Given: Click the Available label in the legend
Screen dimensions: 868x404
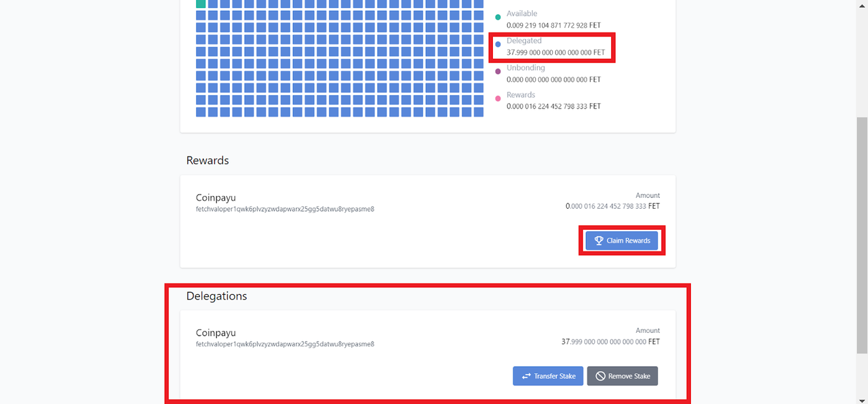Looking at the screenshot, I should [521, 14].
